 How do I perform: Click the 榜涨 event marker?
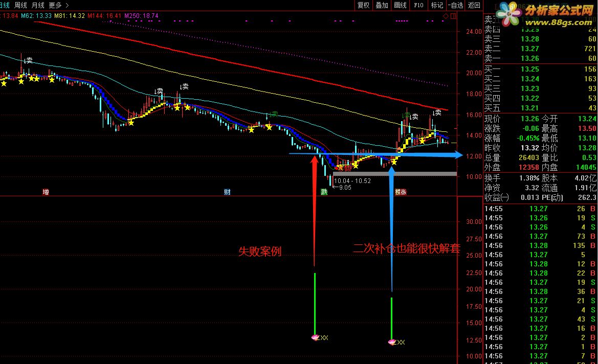(401, 192)
